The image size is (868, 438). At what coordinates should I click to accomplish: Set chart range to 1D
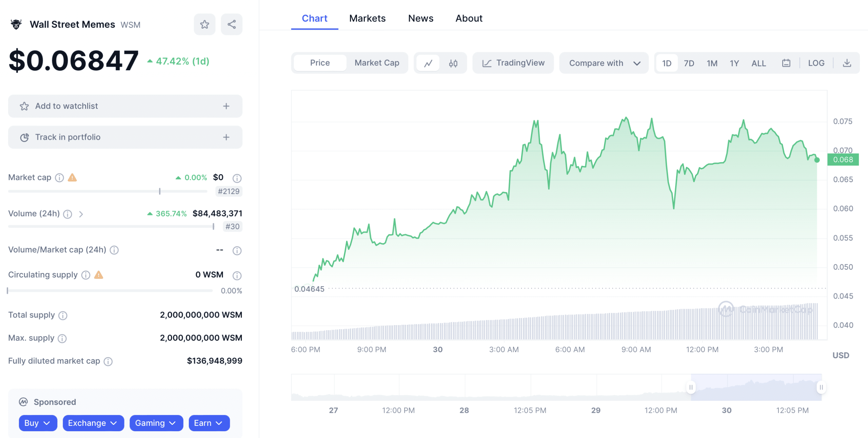(667, 63)
